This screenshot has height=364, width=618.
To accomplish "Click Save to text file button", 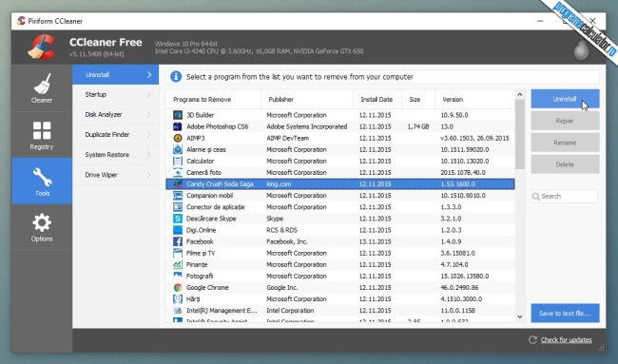I will 565,314.
